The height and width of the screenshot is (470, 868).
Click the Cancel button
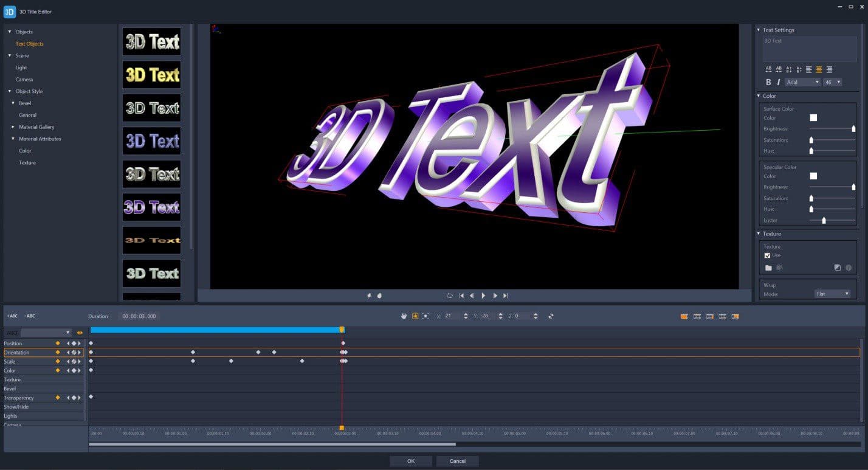(457, 461)
